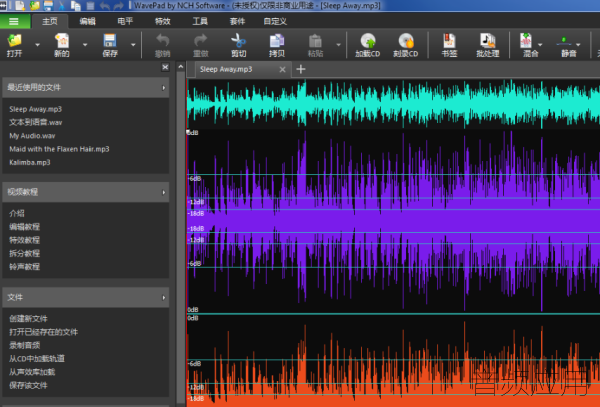Click the 刻录CD (Burn CD) icon
The height and width of the screenshot is (407, 600).
point(406,41)
